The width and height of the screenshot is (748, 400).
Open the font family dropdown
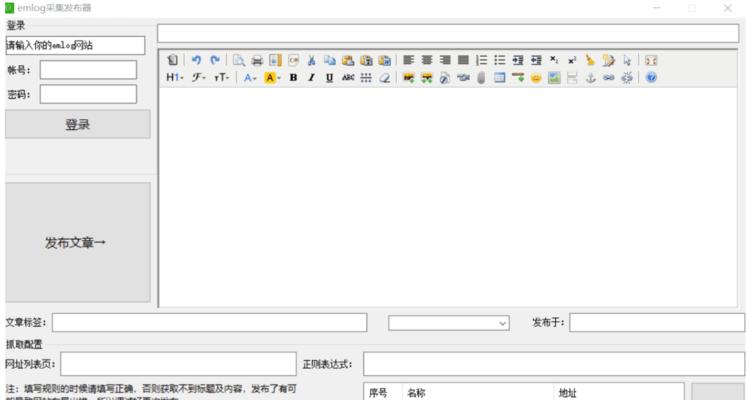coord(198,77)
